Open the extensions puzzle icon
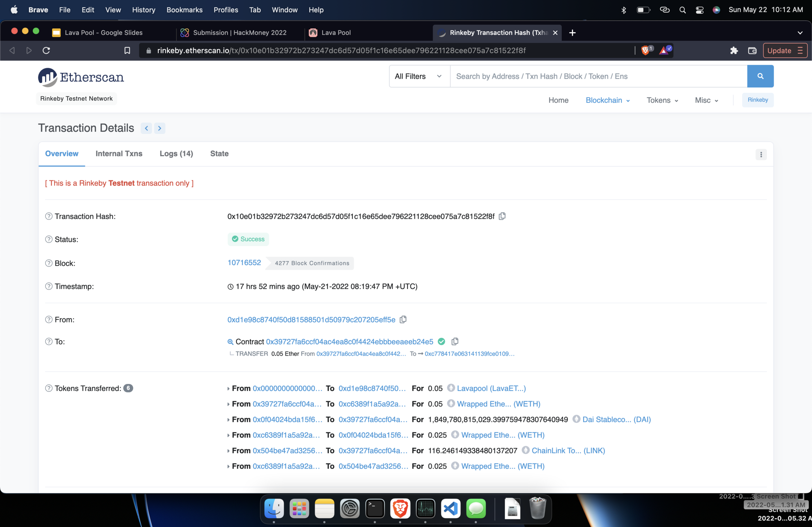The image size is (812, 527). pos(734,50)
